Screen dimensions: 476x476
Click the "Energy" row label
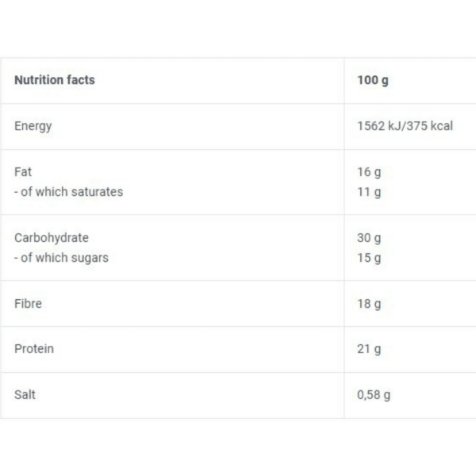click(33, 126)
